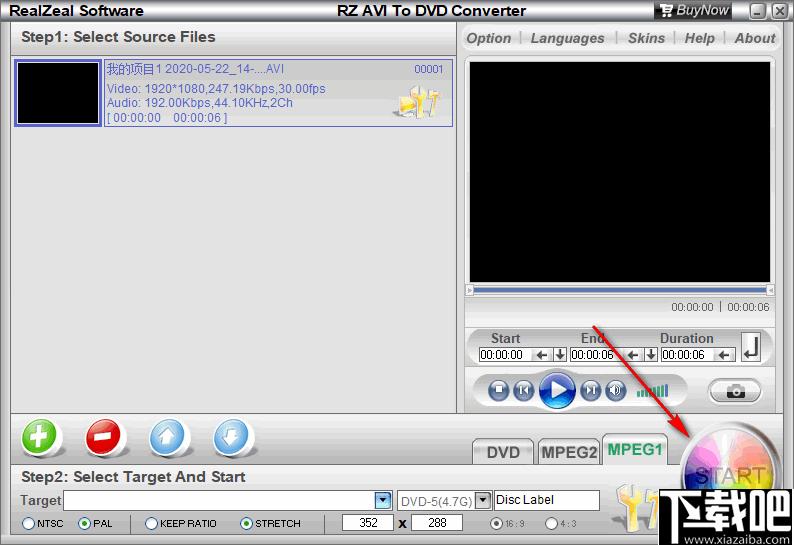Screen dimensions: 794x545
Task: Open the Skins menu
Action: click(646, 38)
